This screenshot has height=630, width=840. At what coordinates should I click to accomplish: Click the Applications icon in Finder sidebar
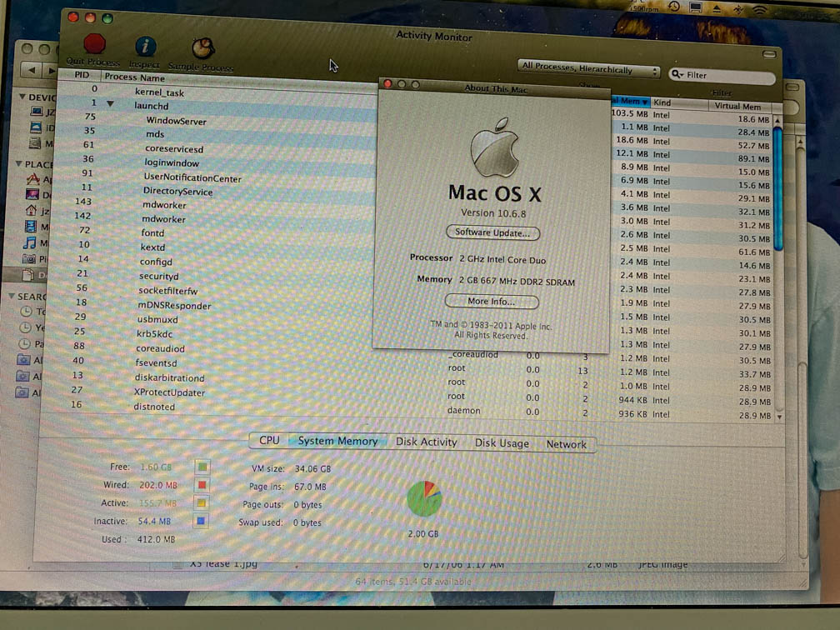tap(33, 179)
